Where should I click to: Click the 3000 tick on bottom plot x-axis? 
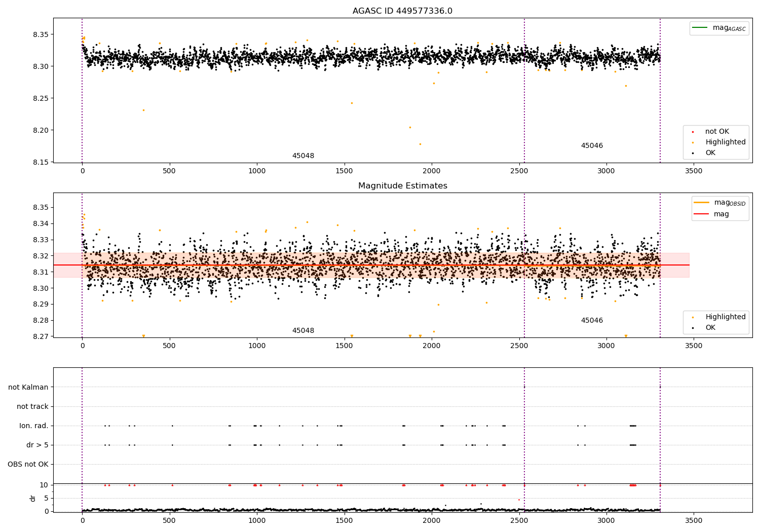click(606, 520)
